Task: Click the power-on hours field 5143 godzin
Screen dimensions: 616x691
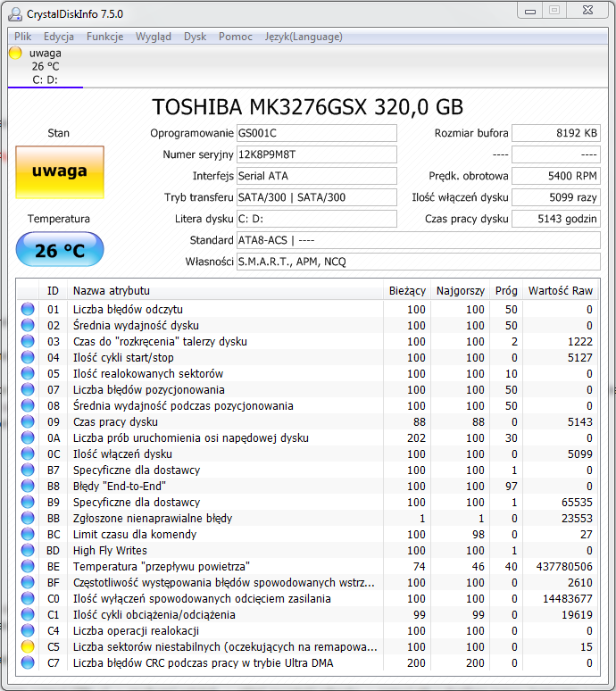Action: click(556, 219)
